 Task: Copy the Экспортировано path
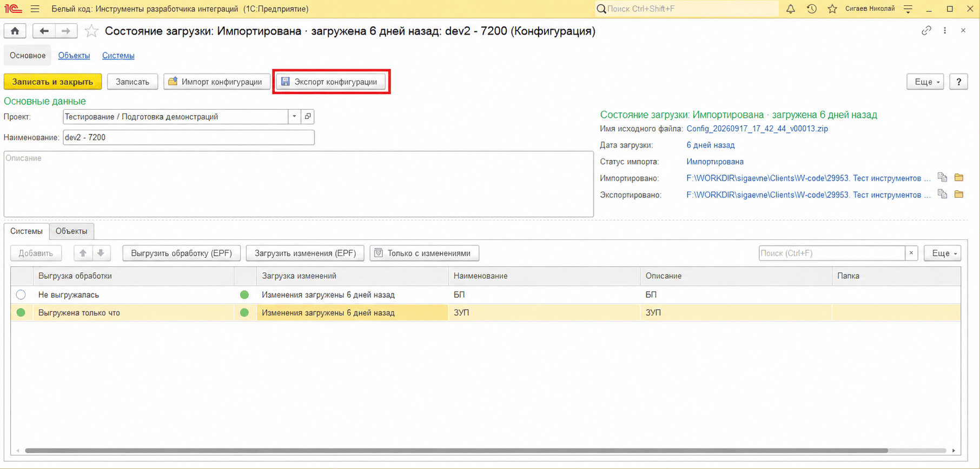click(x=942, y=195)
